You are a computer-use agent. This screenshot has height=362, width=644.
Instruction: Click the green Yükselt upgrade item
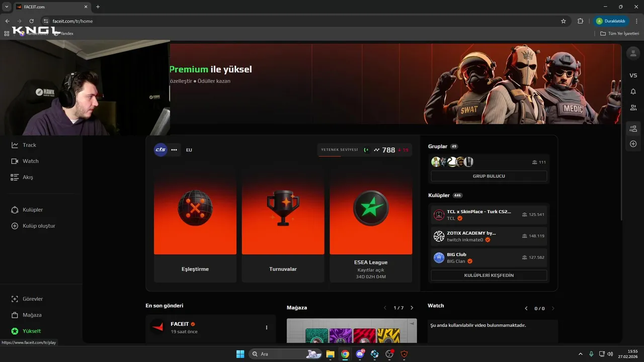pyautogui.click(x=26, y=331)
